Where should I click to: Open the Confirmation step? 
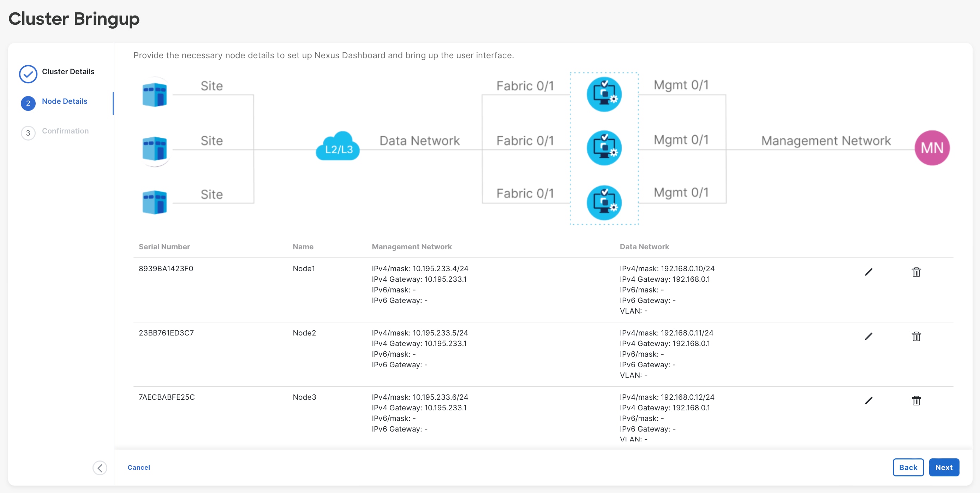[65, 131]
